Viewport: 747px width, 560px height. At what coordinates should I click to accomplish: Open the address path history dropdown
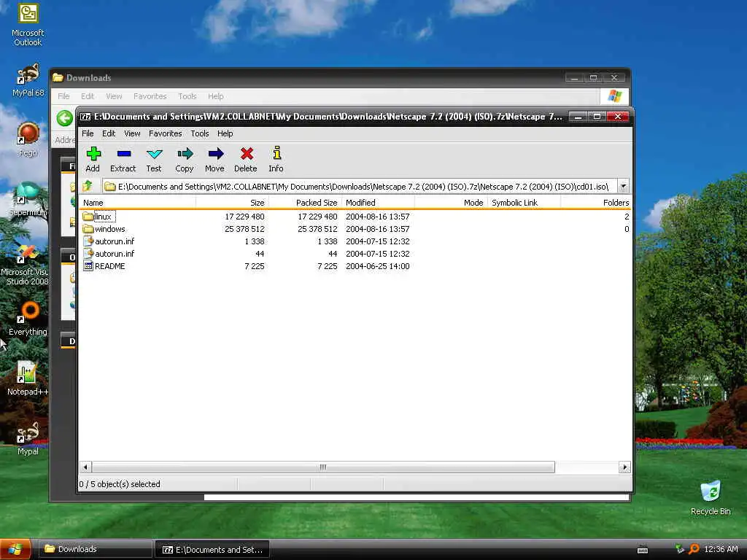point(623,186)
